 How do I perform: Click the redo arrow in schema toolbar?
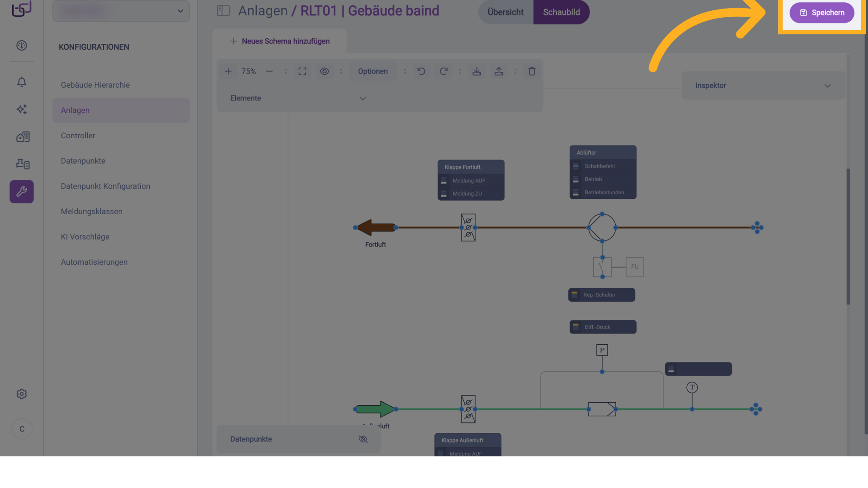point(443,71)
